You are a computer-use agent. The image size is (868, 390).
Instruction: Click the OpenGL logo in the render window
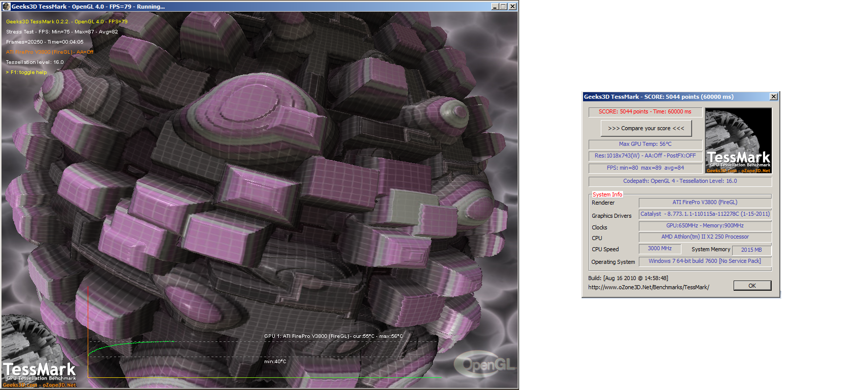(x=484, y=364)
